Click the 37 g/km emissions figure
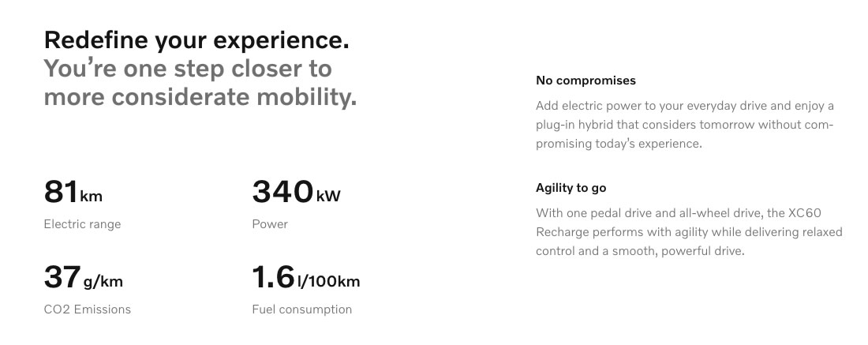Screen dimensions: 868x345 pyautogui.click(x=83, y=277)
